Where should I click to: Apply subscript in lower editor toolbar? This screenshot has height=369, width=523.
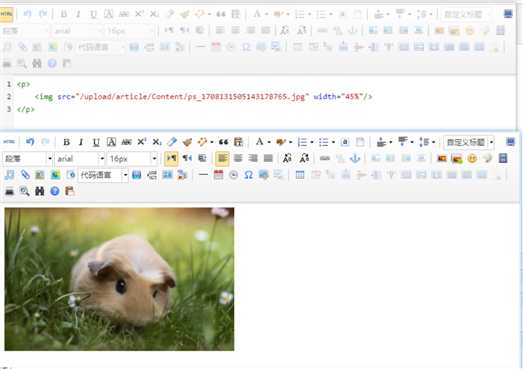pyautogui.click(x=156, y=142)
